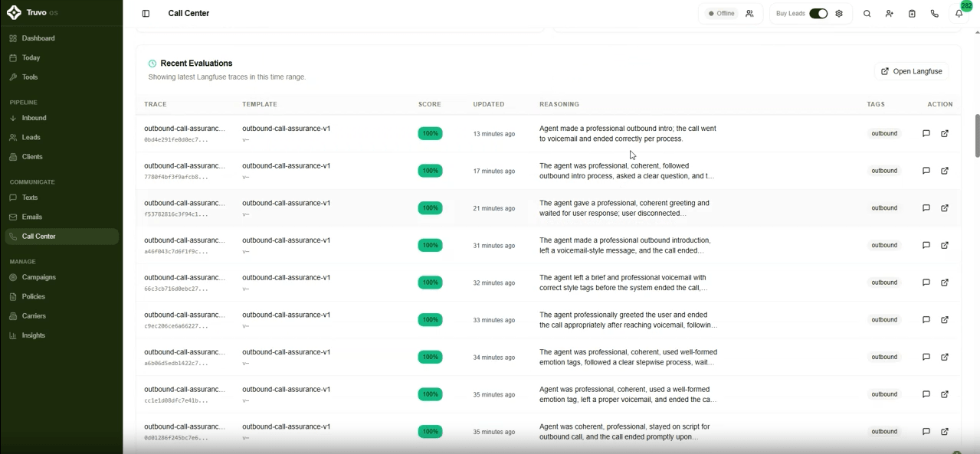Open comment icon for trace 66c3cb716d0ebc27
This screenshot has width=980, height=454.
(x=926, y=283)
